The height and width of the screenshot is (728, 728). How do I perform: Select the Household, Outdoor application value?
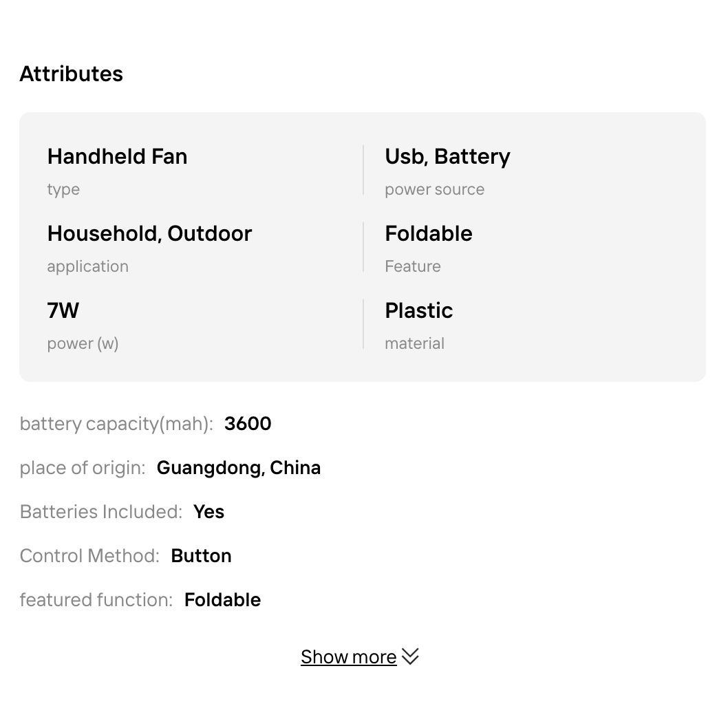coord(149,233)
